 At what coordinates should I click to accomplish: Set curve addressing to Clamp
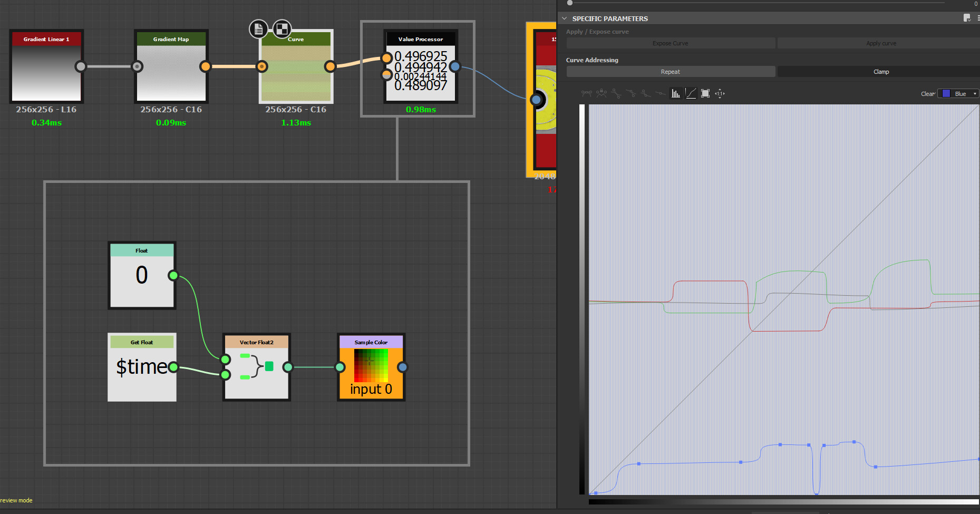pos(880,72)
